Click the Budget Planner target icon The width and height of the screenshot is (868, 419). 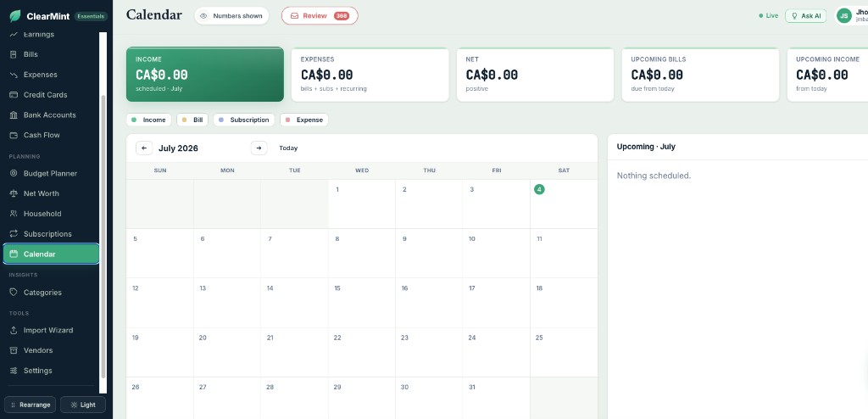click(x=14, y=174)
